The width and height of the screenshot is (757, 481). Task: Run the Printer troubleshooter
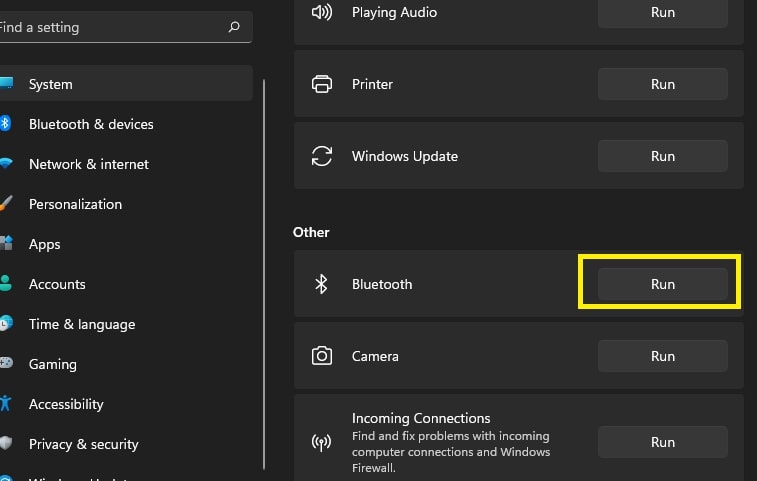coord(663,84)
